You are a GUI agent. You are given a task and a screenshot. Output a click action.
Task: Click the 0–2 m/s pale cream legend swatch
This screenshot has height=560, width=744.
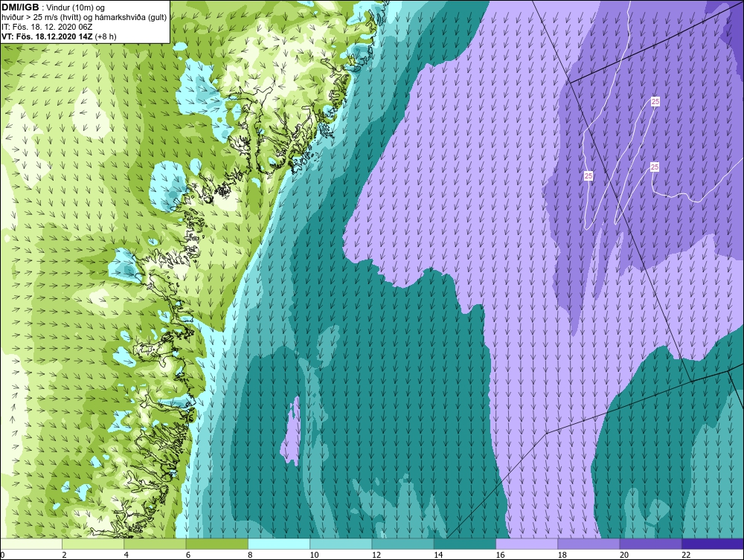coord(31,544)
